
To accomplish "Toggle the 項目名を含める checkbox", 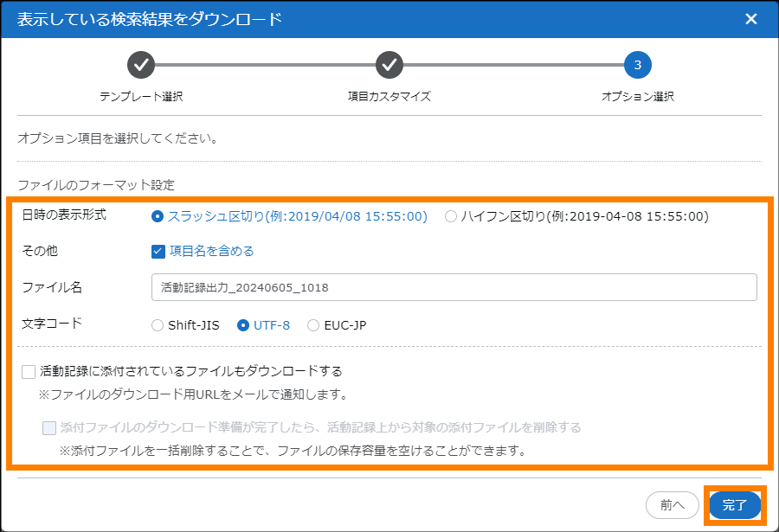I will tap(158, 252).
